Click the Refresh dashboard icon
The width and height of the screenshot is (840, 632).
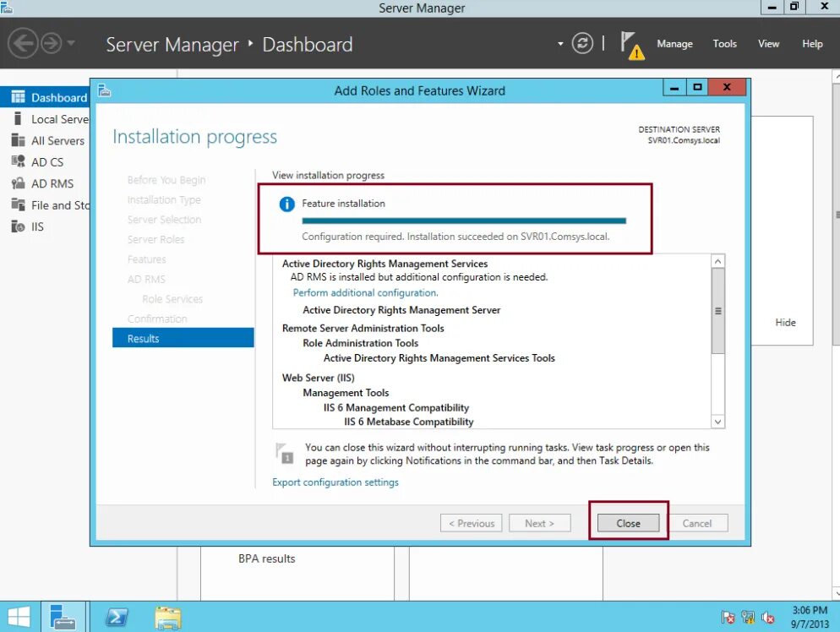(x=582, y=43)
